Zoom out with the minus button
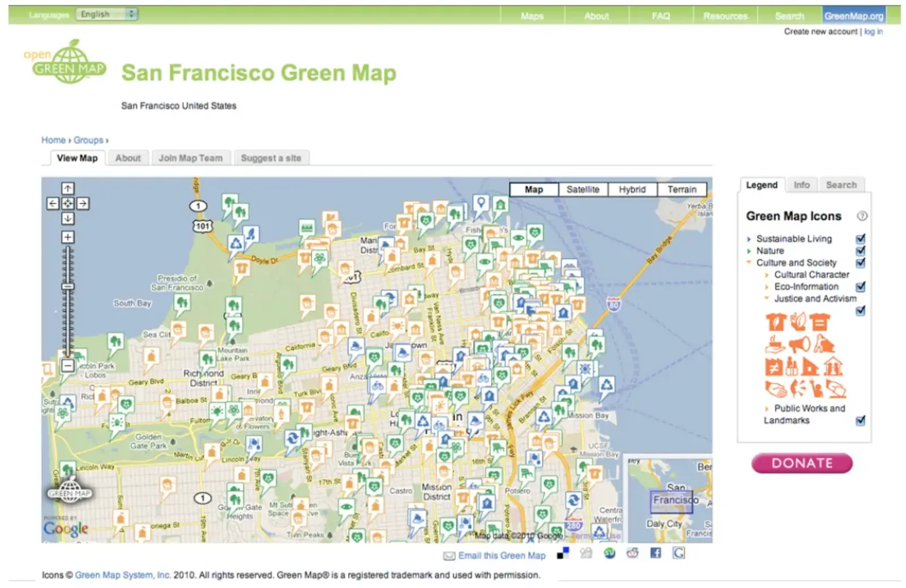The image size is (906, 588). coord(67,366)
